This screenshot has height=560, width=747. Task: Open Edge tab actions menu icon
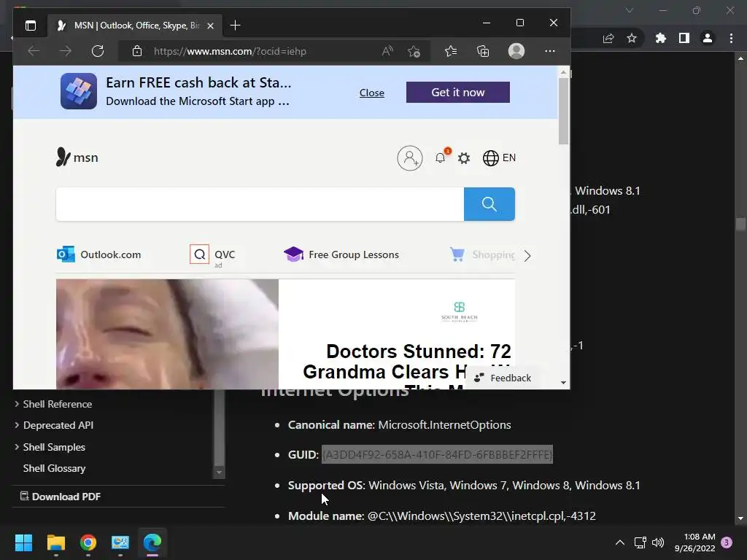tap(31, 26)
